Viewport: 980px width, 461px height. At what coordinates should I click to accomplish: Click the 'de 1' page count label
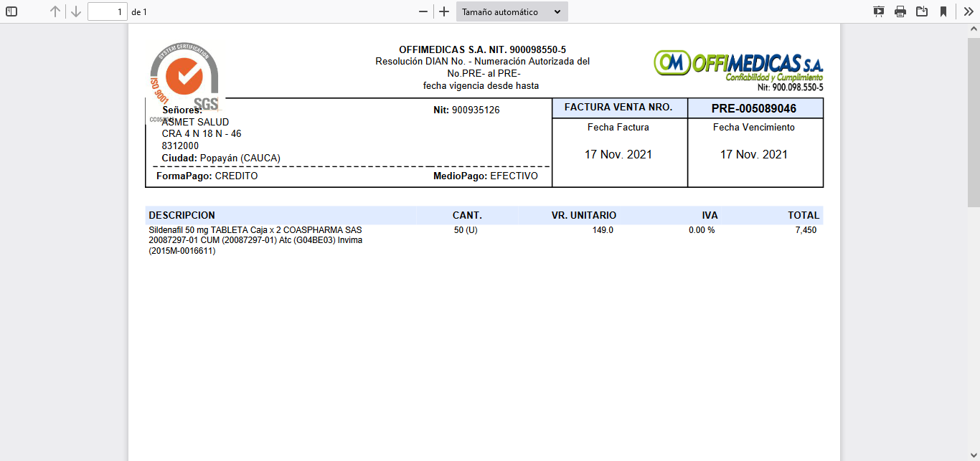tap(139, 12)
